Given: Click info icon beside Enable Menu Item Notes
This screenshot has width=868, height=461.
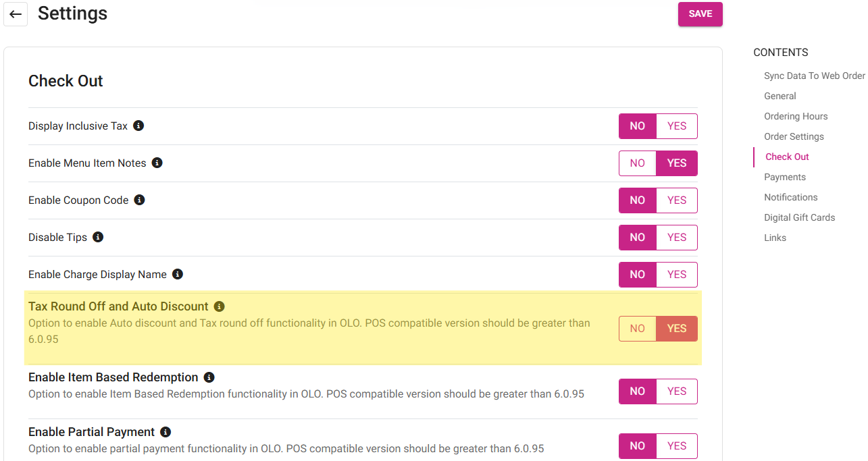Looking at the screenshot, I should click(157, 163).
